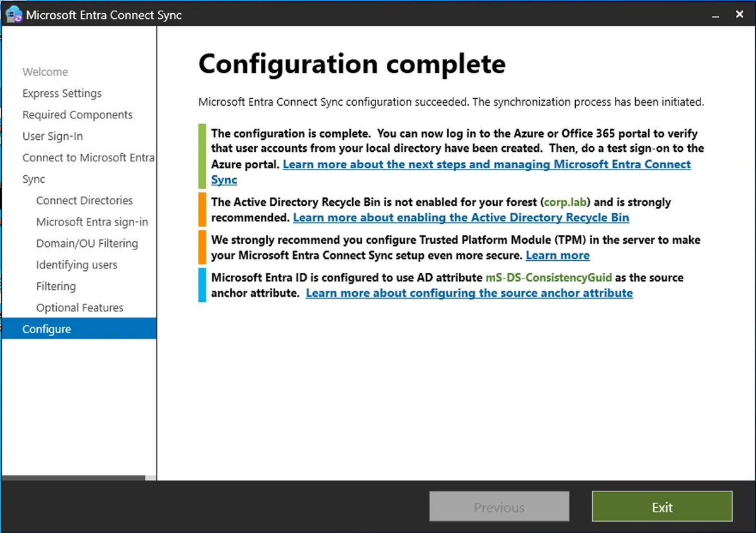Screen dimensions: 756x533
Task: Click the Configuration complete heading
Action: click(352, 64)
